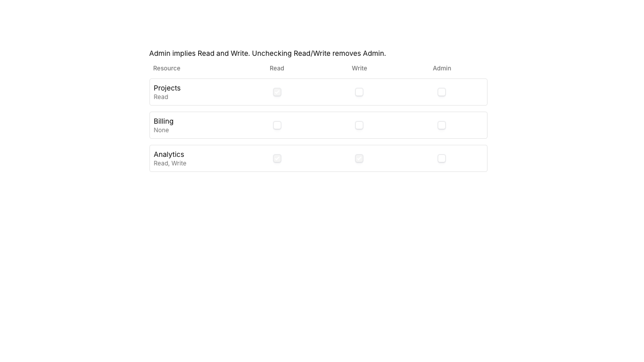Grant Admin permission to Analytics

click(442, 158)
